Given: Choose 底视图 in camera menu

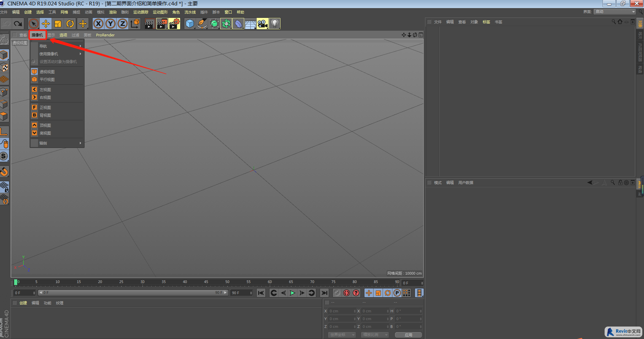Looking at the screenshot, I should click(57, 133).
